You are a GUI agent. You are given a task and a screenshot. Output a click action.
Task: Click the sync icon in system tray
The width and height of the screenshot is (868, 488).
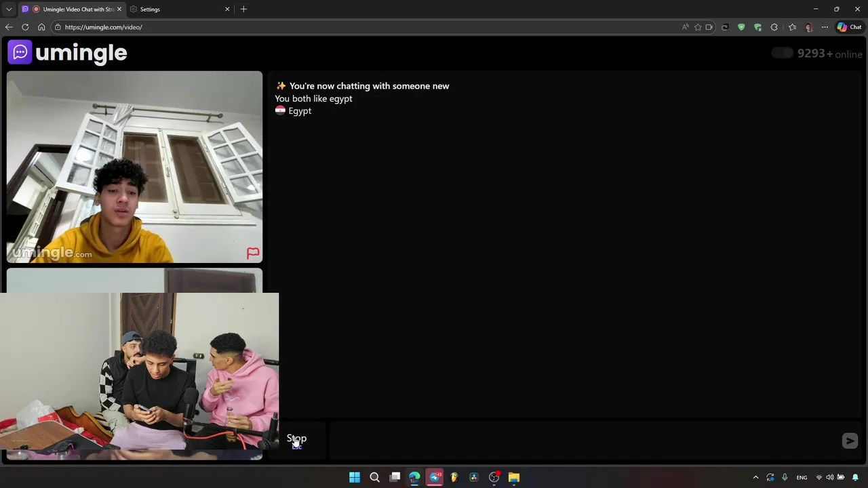tap(770, 477)
